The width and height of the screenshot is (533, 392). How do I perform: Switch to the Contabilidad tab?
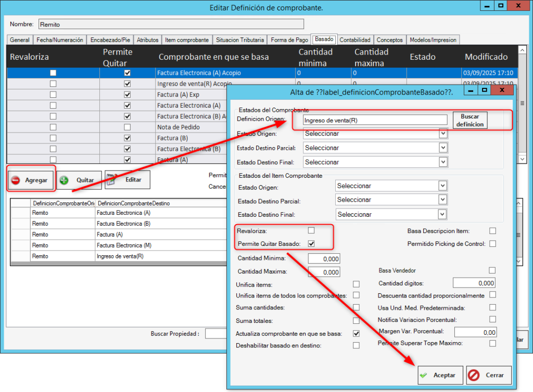point(355,40)
